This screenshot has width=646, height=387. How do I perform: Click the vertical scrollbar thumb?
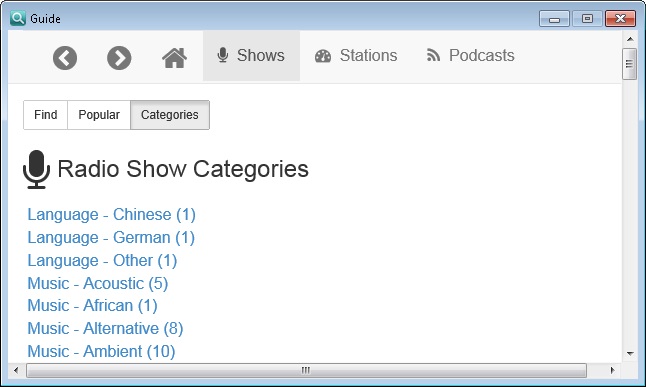tap(630, 64)
